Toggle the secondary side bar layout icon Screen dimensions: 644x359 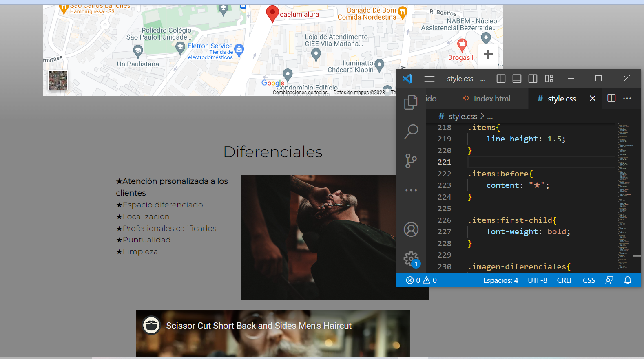pos(533,79)
